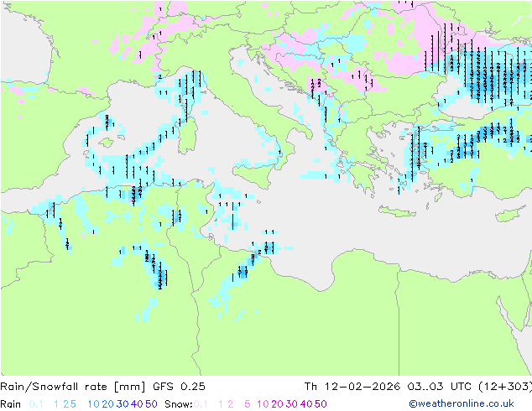Select Snow legend value 40
The image size is (532, 411).
tap(306, 404)
